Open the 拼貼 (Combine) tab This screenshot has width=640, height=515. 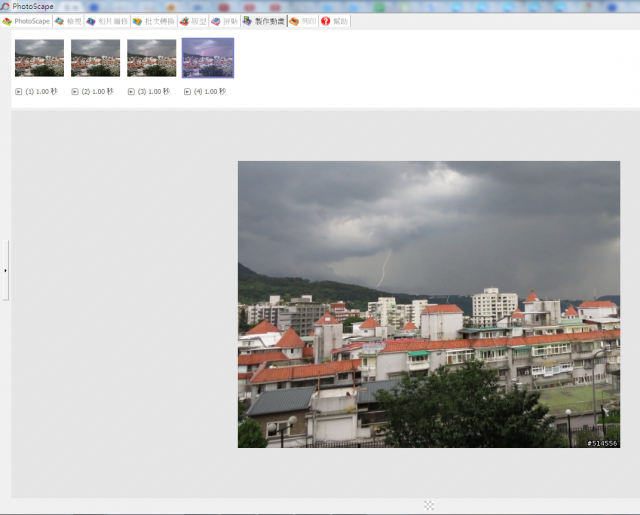[225, 21]
